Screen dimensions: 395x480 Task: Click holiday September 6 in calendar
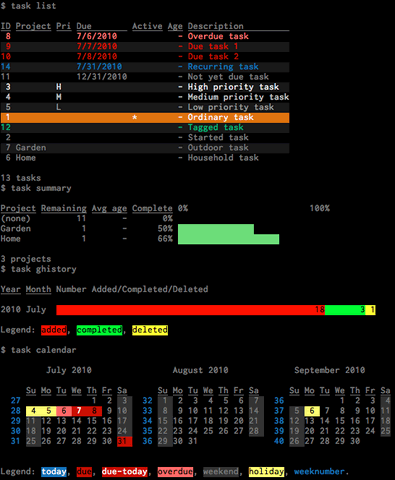pyautogui.click(x=312, y=411)
